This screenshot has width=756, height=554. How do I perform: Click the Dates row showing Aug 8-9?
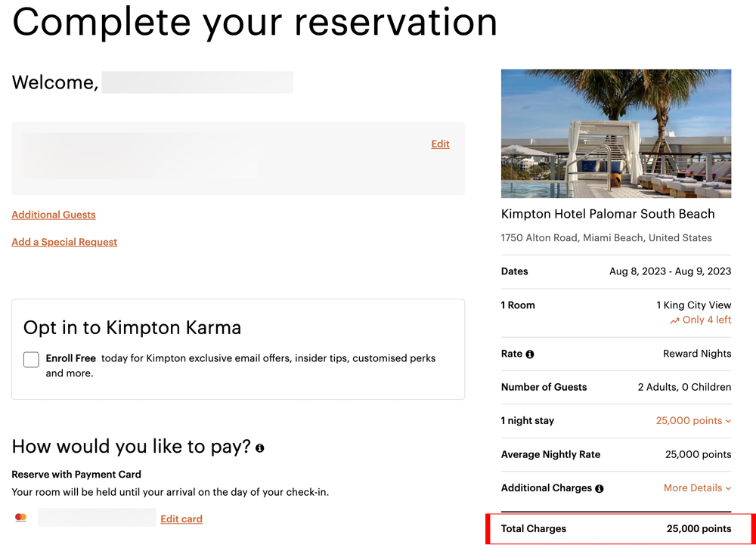[615, 271]
